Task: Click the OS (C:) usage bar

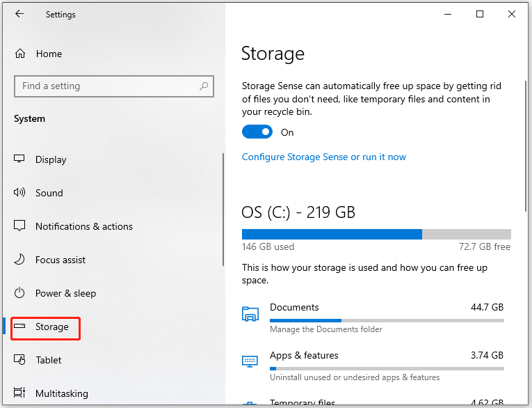Action: 376,234
